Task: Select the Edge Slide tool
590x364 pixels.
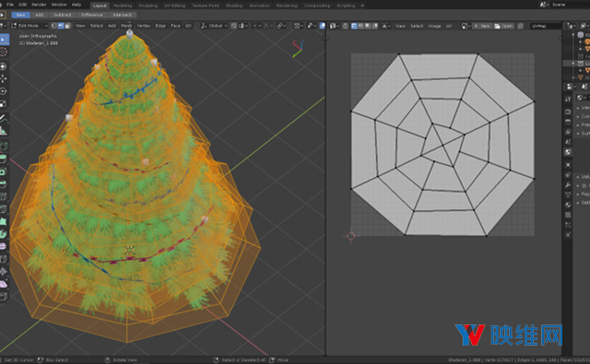Action: pos(4,259)
